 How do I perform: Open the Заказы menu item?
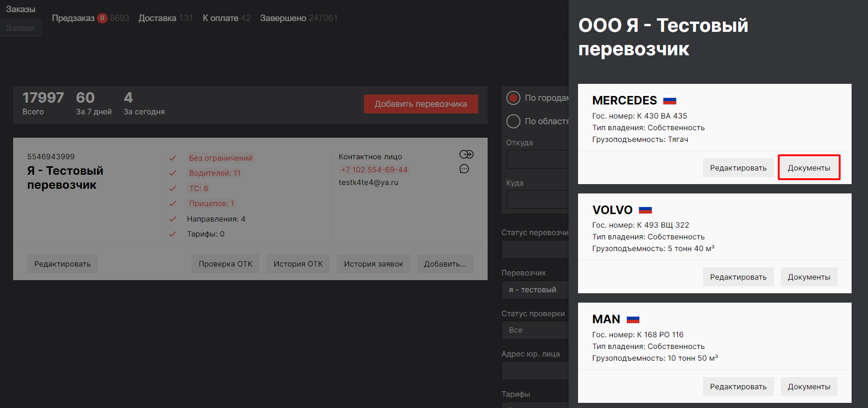click(x=21, y=9)
